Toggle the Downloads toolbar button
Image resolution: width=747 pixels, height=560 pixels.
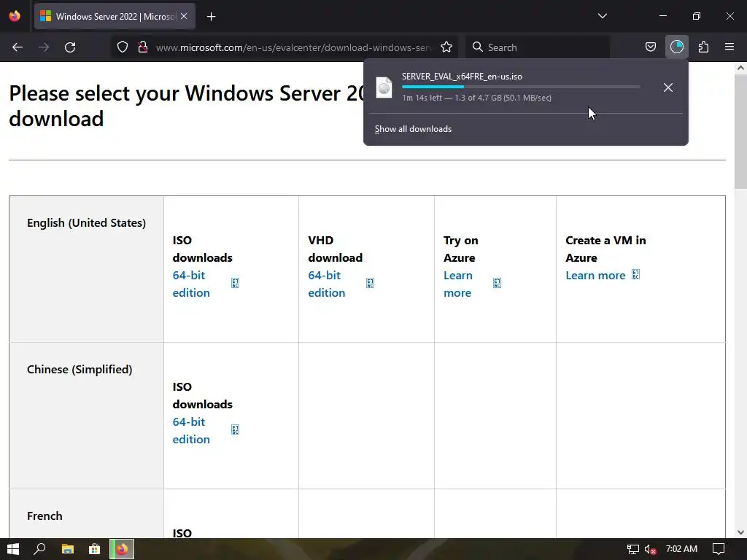click(x=677, y=47)
